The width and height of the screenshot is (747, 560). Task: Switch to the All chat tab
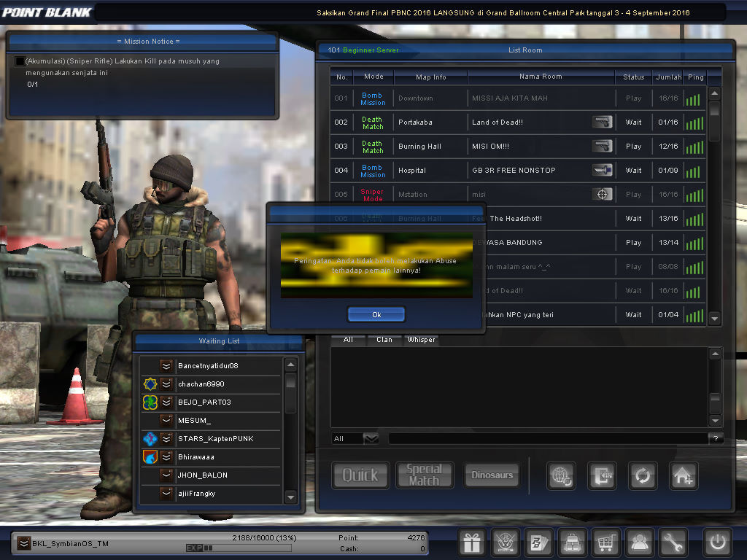click(x=348, y=340)
